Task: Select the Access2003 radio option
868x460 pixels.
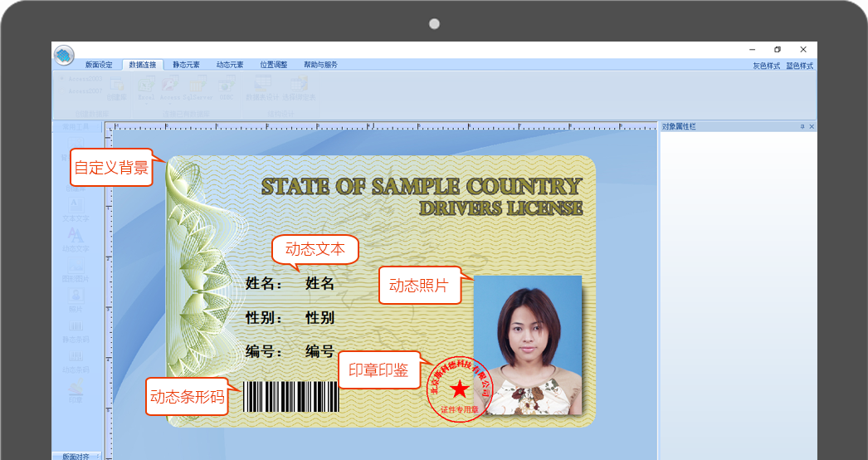Action: (x=80, y=79)
